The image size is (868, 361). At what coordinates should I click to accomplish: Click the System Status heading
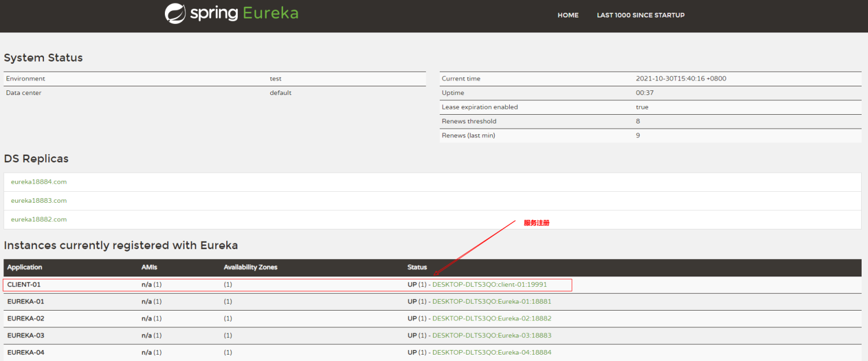point(43,58)
